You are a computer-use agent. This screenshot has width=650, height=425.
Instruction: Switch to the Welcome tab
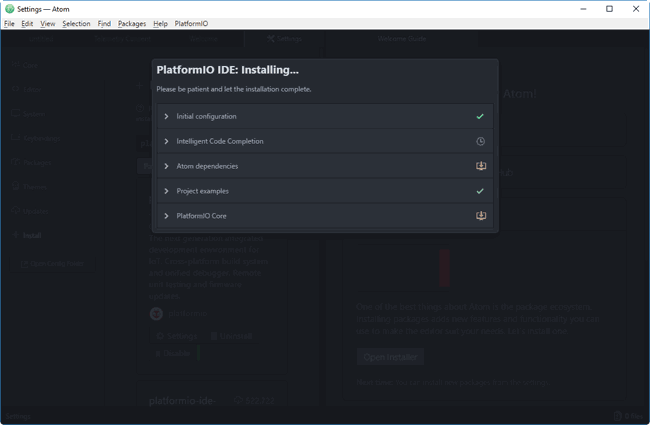point(204,39)
